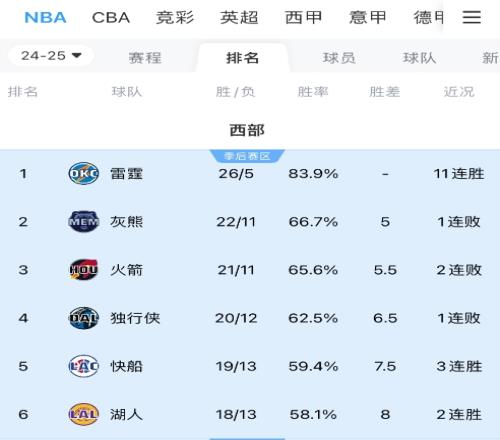The width and height of the screenshot is (500, 440).
Task: Tap the DAL Mavericks team logo
Action: (x=83, y=318)
